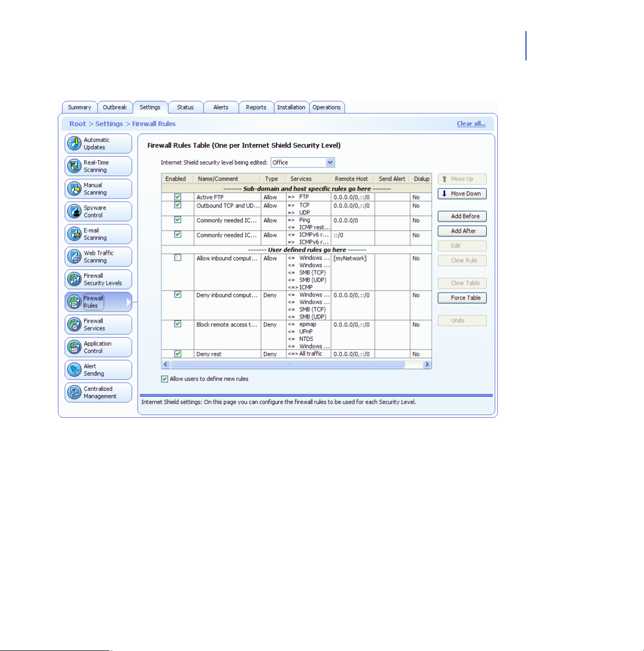644x651 pixels.
Task: Open the Operations tab
Action: (326, 107)
